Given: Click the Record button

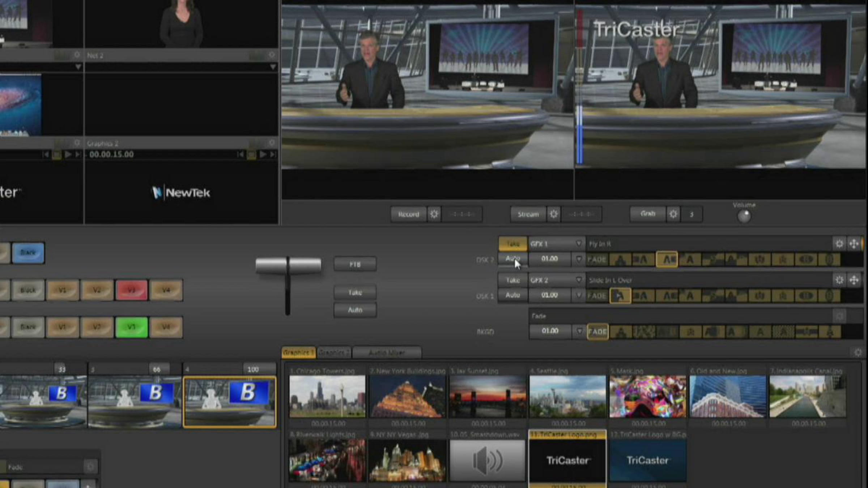Looking at the screenshot, I should click(x=409, y=214).
